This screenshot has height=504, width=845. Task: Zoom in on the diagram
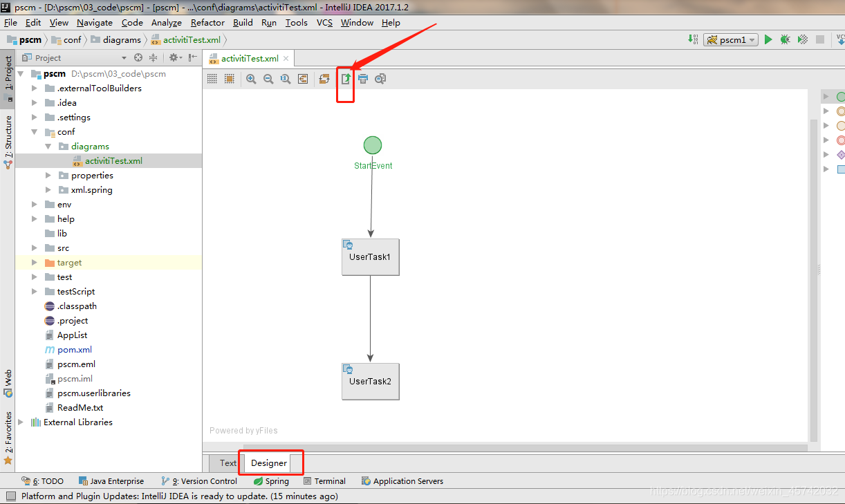[251, 79]
